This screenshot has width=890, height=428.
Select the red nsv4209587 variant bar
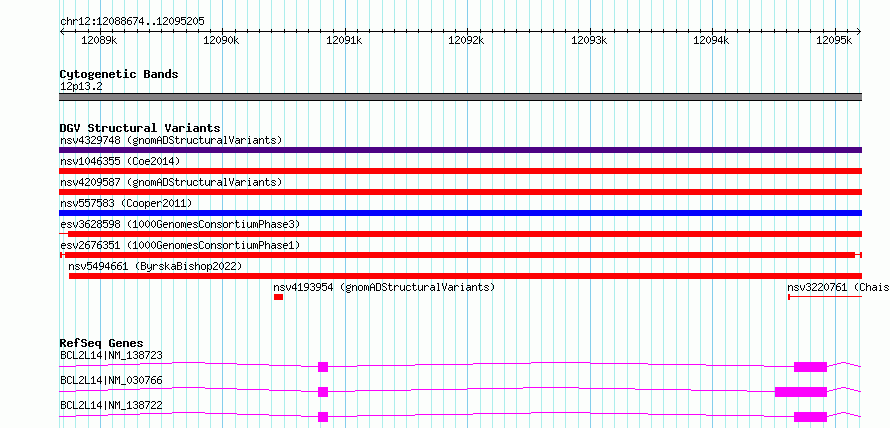coord(460,192)
